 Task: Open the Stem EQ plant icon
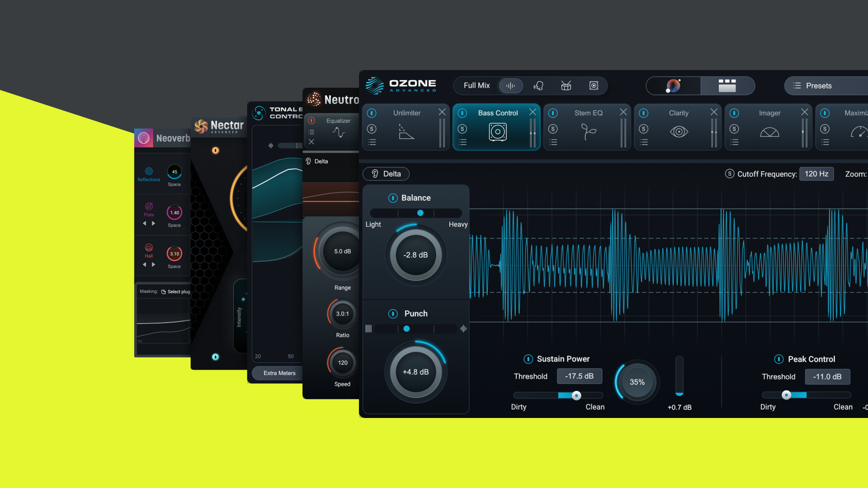pyautogui.click(x=589, y=132)
